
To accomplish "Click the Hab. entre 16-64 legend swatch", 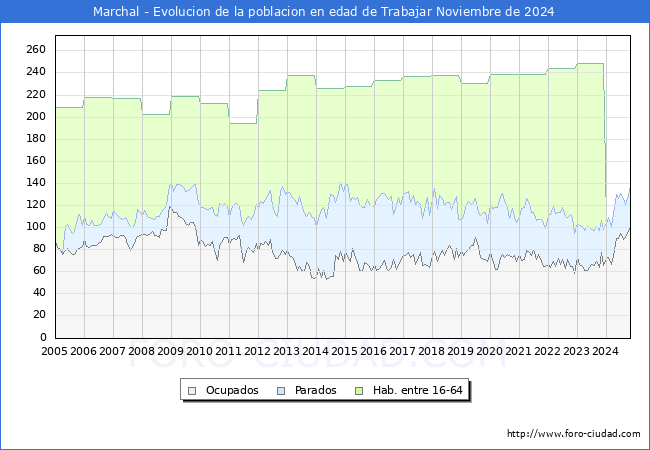I will pos(359,391).
